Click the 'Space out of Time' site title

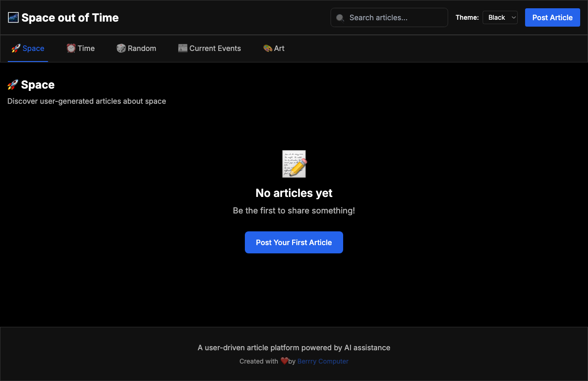[70, 17]
